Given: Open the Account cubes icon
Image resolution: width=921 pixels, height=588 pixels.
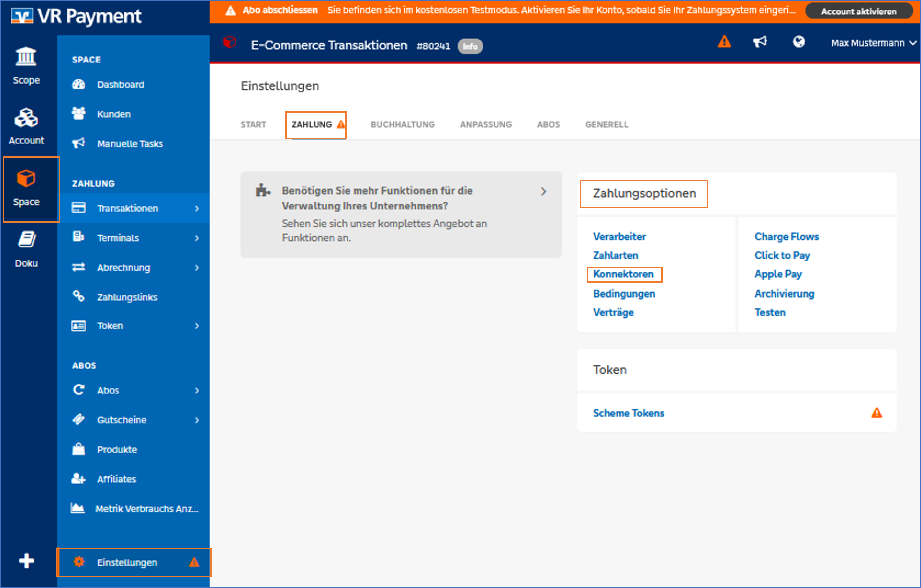Looking at the screenshot, I should point(26,117).
